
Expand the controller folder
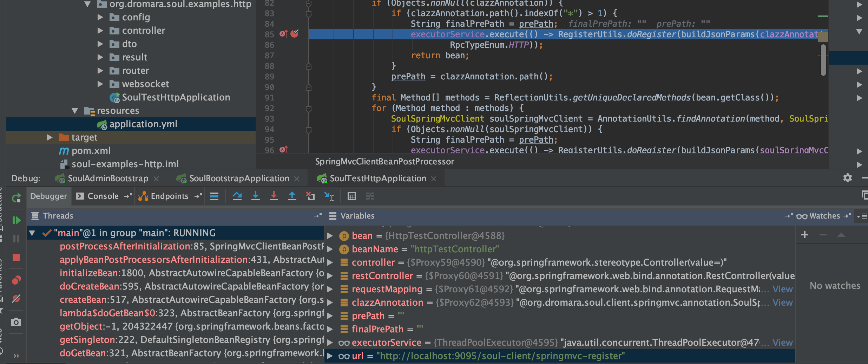coord(100,31)
